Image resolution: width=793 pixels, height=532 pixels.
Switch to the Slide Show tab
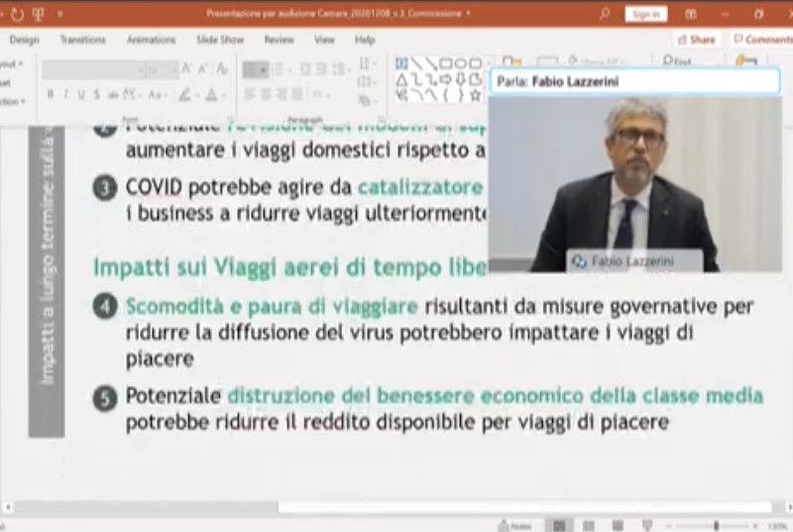coord(219,40)
